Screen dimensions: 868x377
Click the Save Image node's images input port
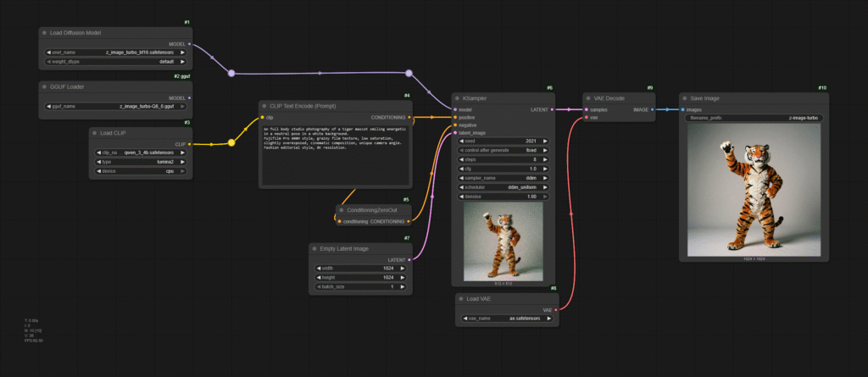682,109
